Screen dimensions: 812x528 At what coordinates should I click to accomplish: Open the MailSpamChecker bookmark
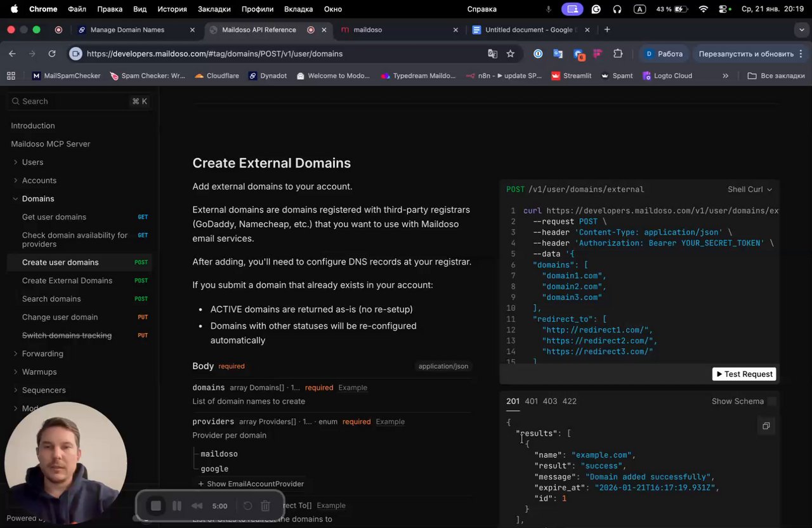click(66, 76)
